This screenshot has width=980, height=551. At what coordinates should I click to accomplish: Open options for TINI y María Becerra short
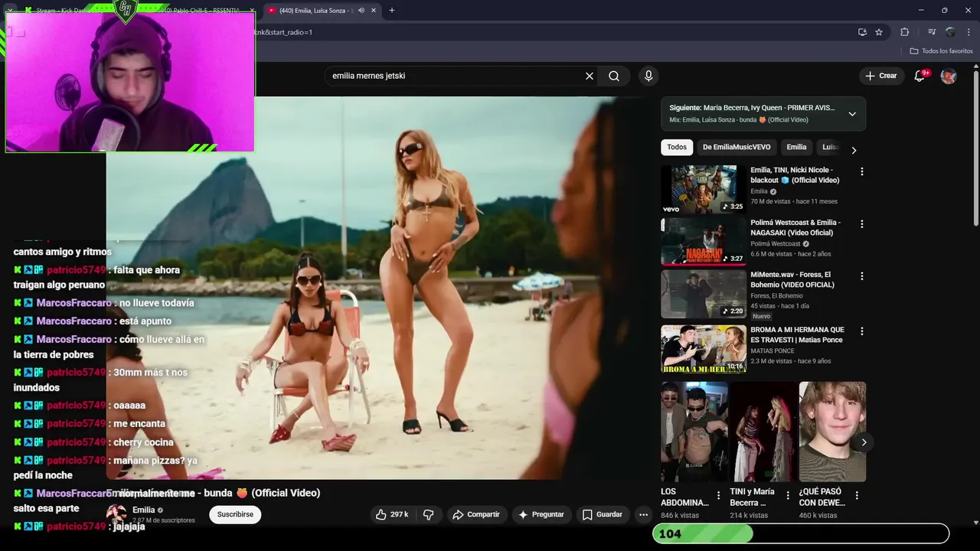(788, 496)
